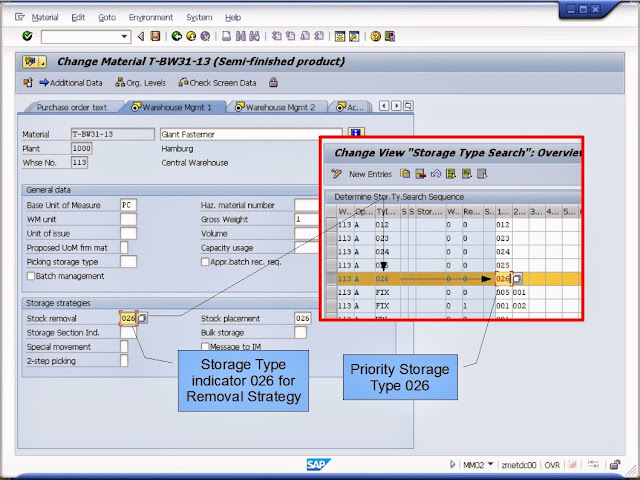This screenshot has width=640, height=480.
Task: Open the Environment menu
Action: (x=151, y=17)
